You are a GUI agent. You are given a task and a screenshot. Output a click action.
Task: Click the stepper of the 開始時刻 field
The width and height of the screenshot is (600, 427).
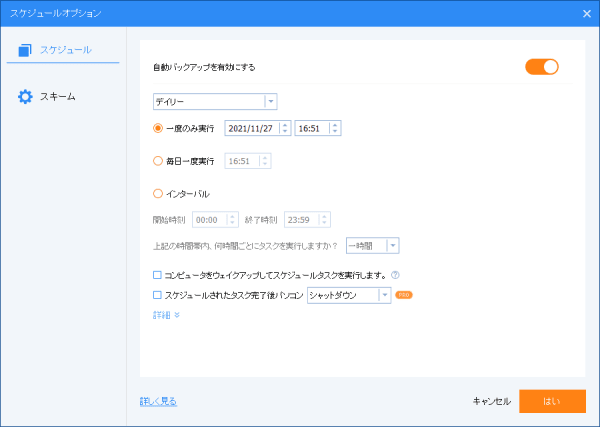[232, 220]
